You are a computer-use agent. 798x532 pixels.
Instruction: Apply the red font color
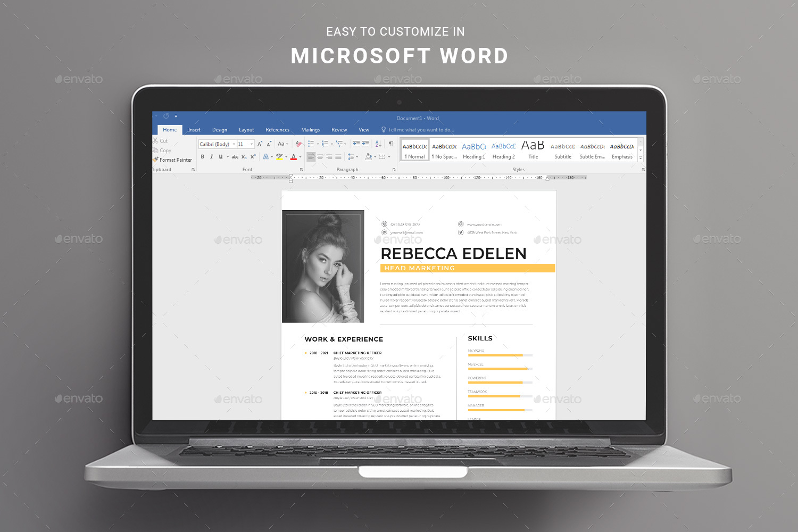pyautogui.click(x=294, y=157)
